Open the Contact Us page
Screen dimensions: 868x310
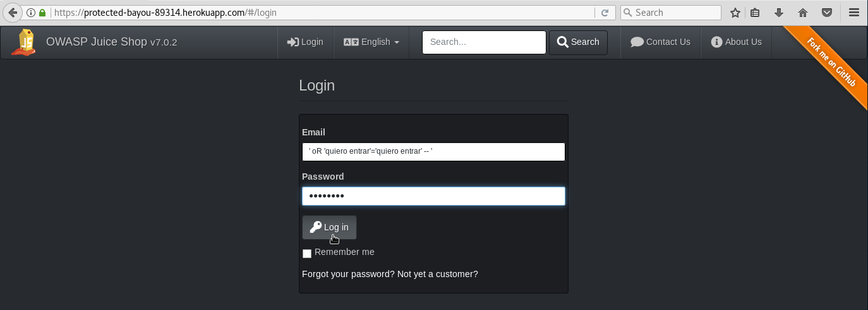tap(660, 42)
